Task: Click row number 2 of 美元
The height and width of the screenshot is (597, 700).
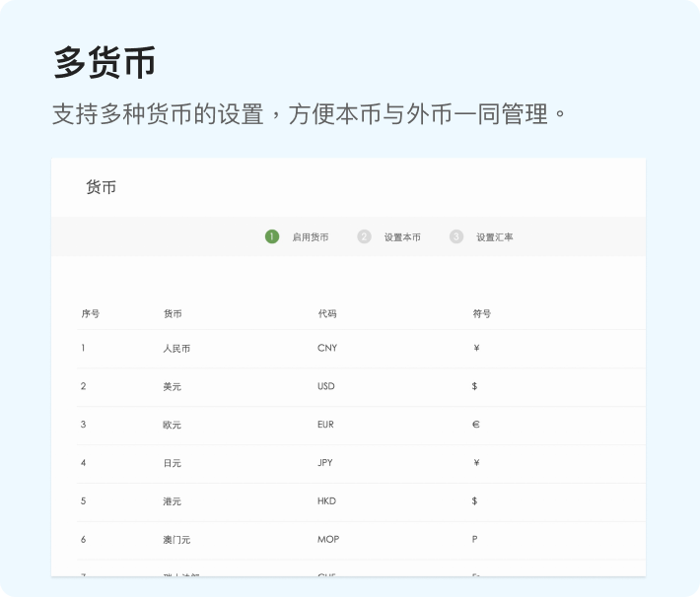Action: point(84,386)
